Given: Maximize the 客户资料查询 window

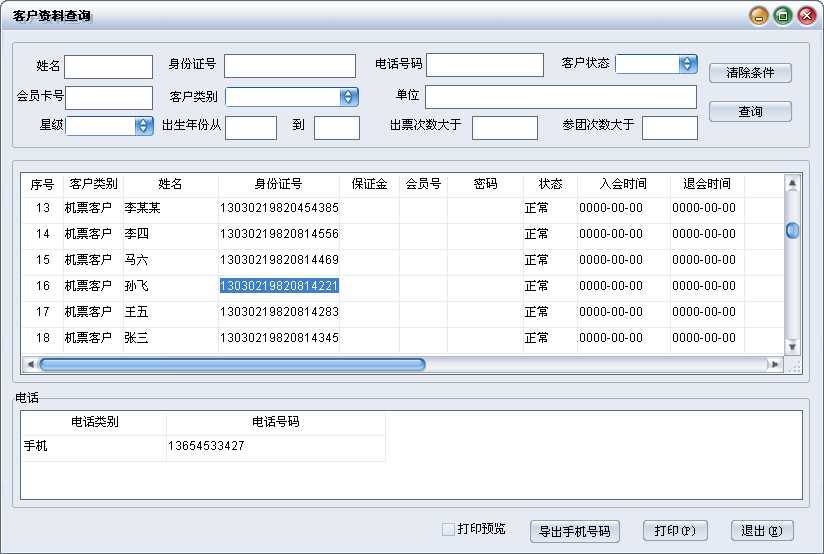Looking at the screenshot, I should (x=782, y=16).
